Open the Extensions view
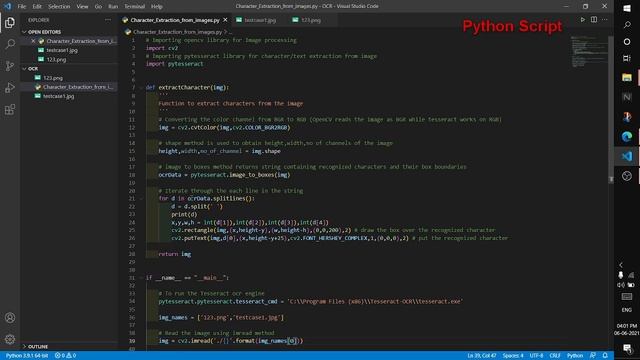 [x=10, y=109]
